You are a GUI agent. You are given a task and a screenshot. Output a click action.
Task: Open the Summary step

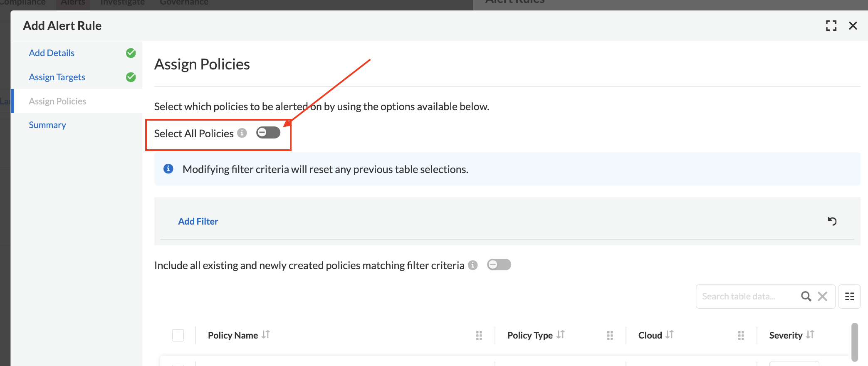click(x=47, y=125)
